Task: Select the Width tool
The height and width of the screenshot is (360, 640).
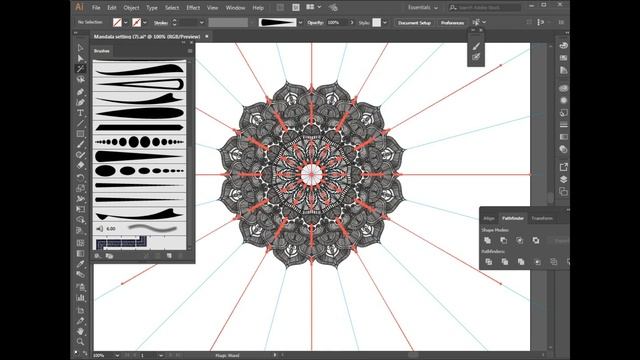Action: pos(80,199)
